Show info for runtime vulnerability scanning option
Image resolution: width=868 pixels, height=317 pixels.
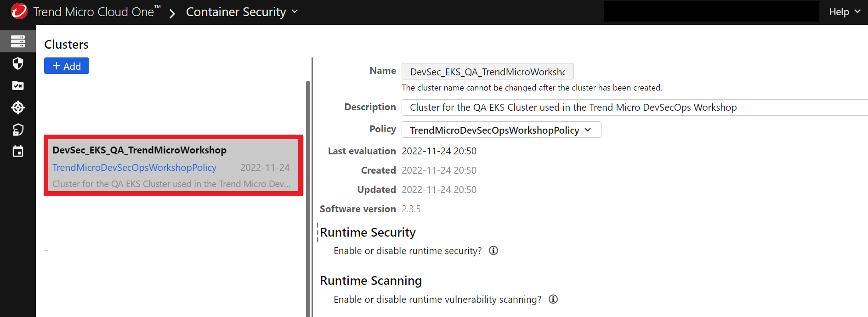(x=553, y=299)
